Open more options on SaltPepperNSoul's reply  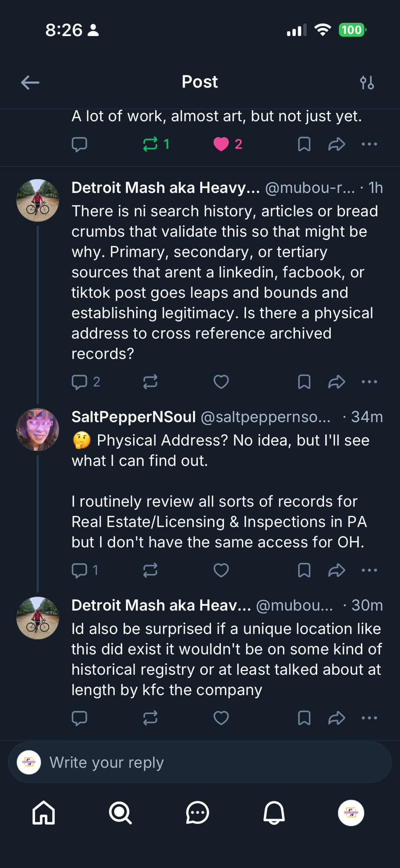[x=369, y=570]
